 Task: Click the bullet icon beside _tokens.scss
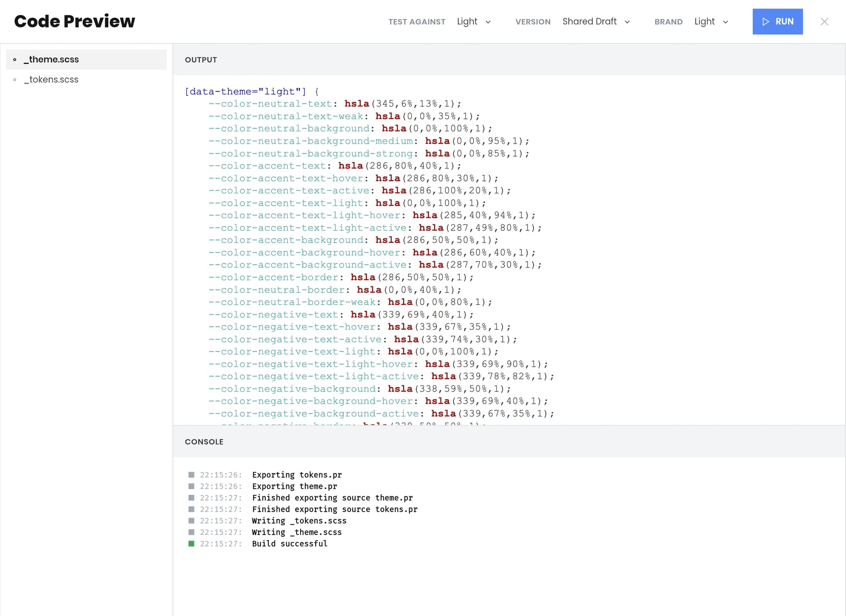pyautogui.click(x=15, y=80)
